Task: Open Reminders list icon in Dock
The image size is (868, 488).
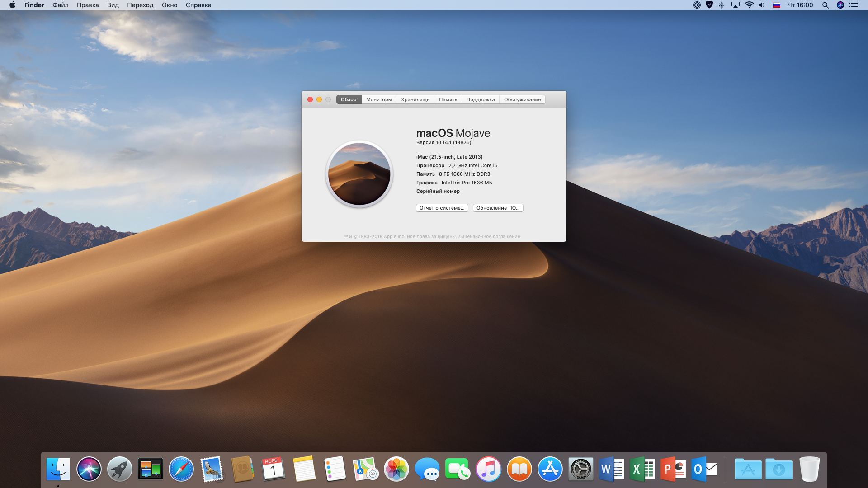Action: tap(335, 469)
